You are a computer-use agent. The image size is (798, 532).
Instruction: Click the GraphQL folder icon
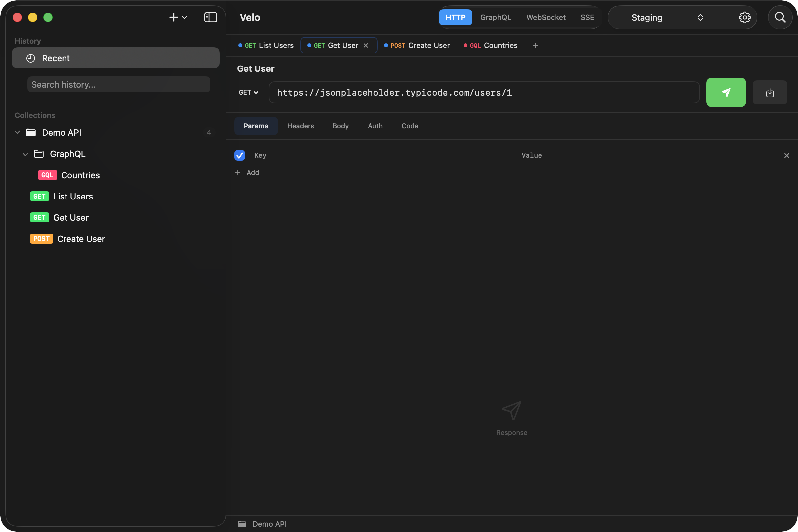[39, 154]
